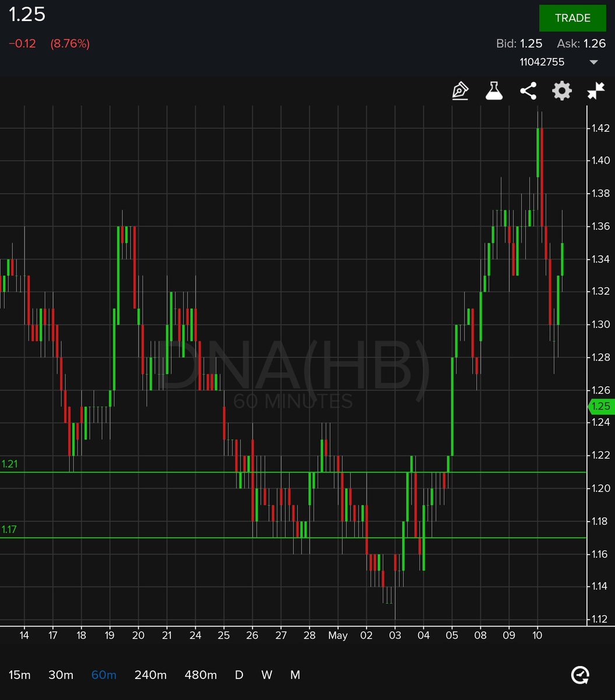Select the D daily timeframe
615x700 pixels.
pos(239,675)
